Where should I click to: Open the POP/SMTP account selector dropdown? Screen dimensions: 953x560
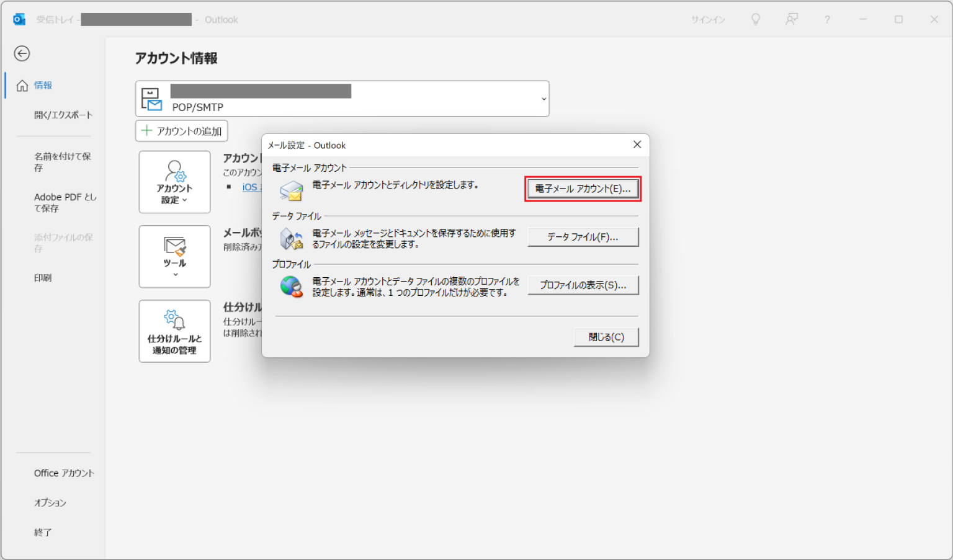(x=542, y=98)
